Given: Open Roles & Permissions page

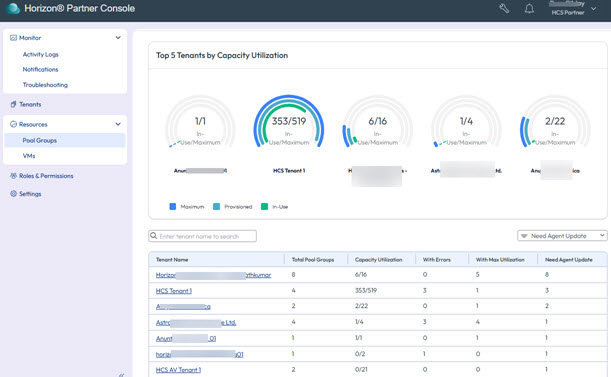Looking at the screenshot, I should [46, 176].
